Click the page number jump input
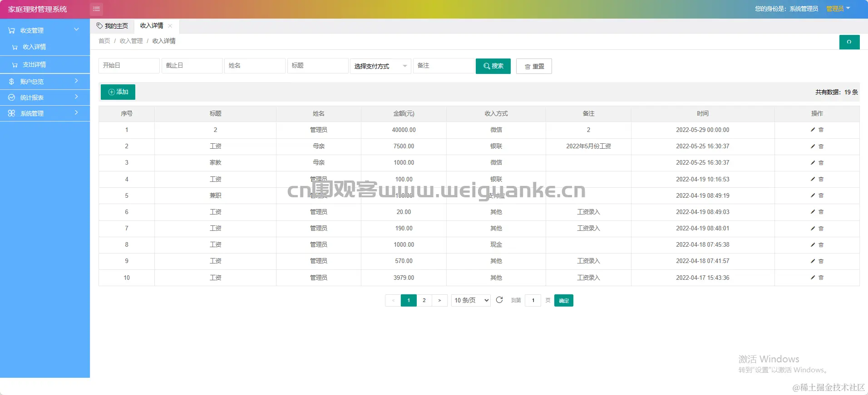Image resolution: width=868 pixels, height=395 pixels. [533, 300]
